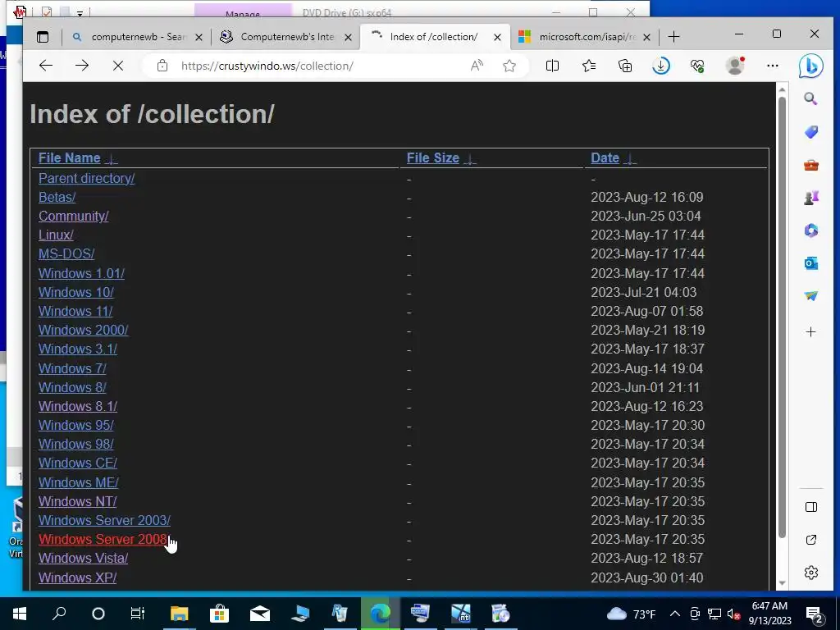The image size is (840, 630).
Task: Launch Bing Chat sidebar button
Action: [810, 66]
